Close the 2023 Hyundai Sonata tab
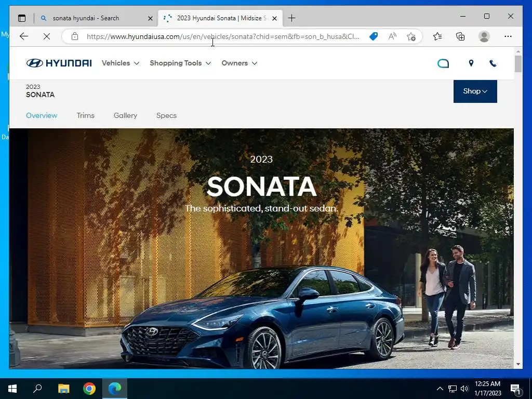This screenshot has height=399, width=532. click(275, 18)
